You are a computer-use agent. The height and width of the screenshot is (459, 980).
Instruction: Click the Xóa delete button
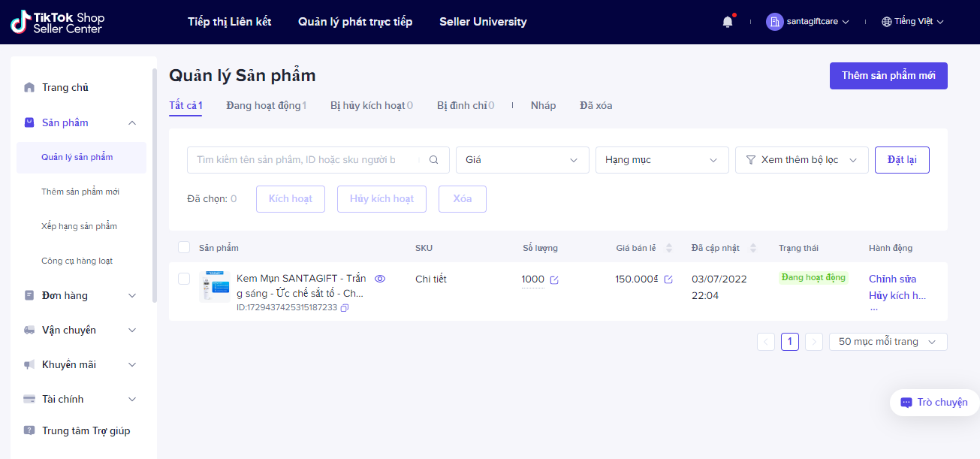pyautogui.click(x=463, y=199)
